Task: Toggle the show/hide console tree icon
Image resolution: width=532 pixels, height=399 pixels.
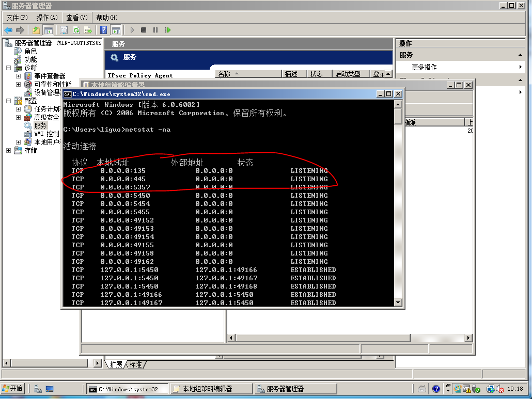Action: point(49,30)
